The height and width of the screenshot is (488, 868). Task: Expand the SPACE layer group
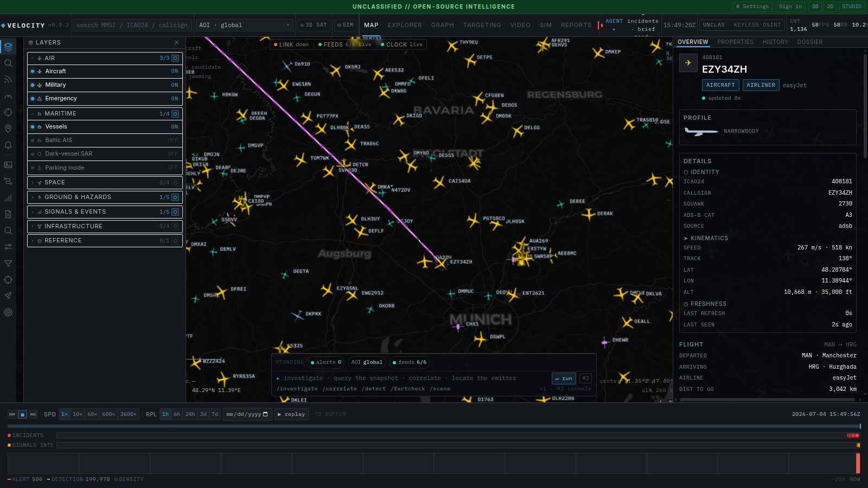33,183
